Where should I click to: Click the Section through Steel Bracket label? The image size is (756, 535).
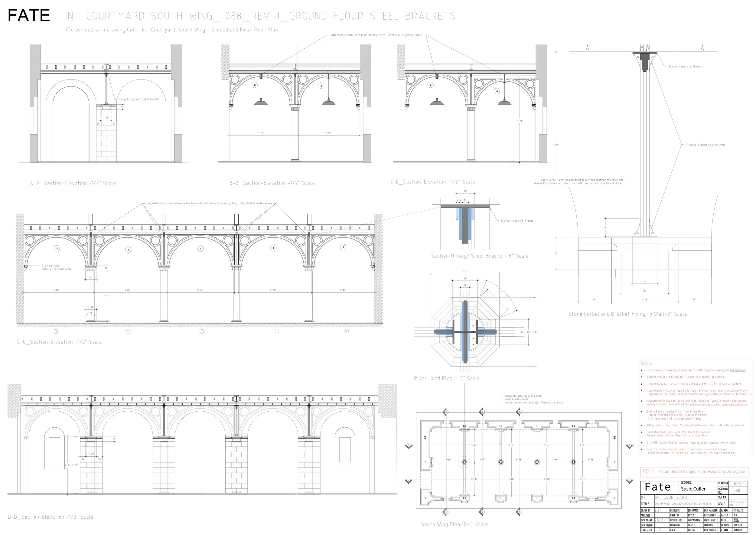[x=479, y=256]
